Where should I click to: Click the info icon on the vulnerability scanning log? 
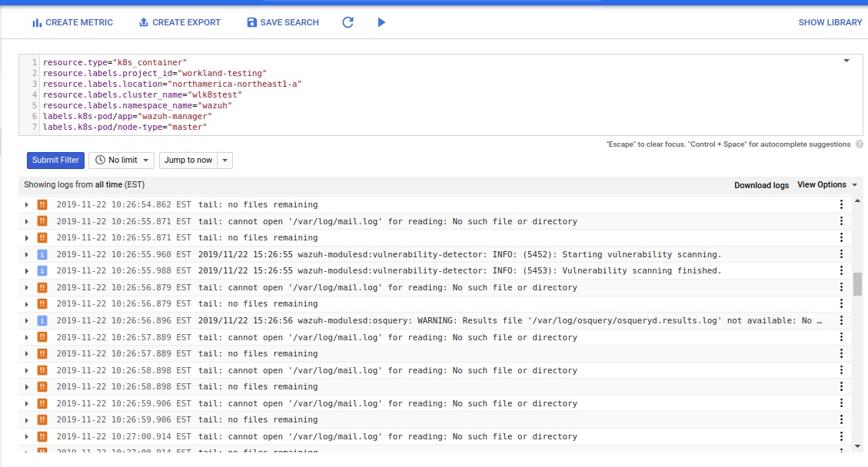pos(42,254)
